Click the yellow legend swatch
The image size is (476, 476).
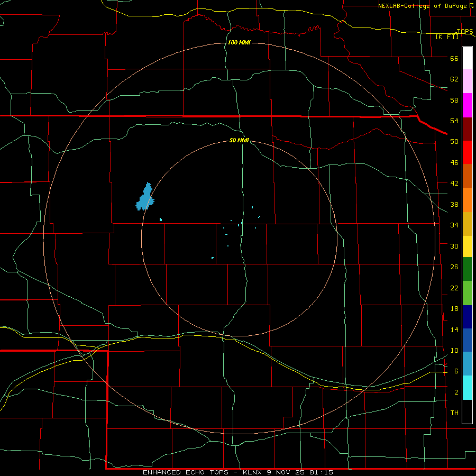click(467, 246)
